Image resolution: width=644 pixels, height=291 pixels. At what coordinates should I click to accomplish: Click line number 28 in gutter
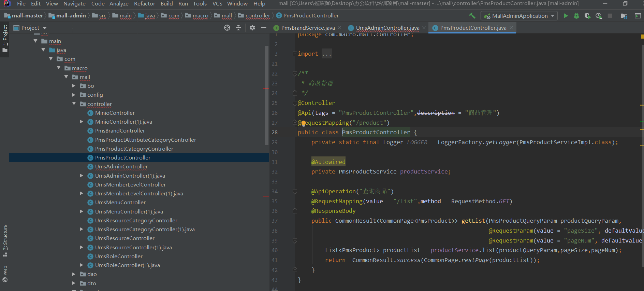click(x=275, y=132)
